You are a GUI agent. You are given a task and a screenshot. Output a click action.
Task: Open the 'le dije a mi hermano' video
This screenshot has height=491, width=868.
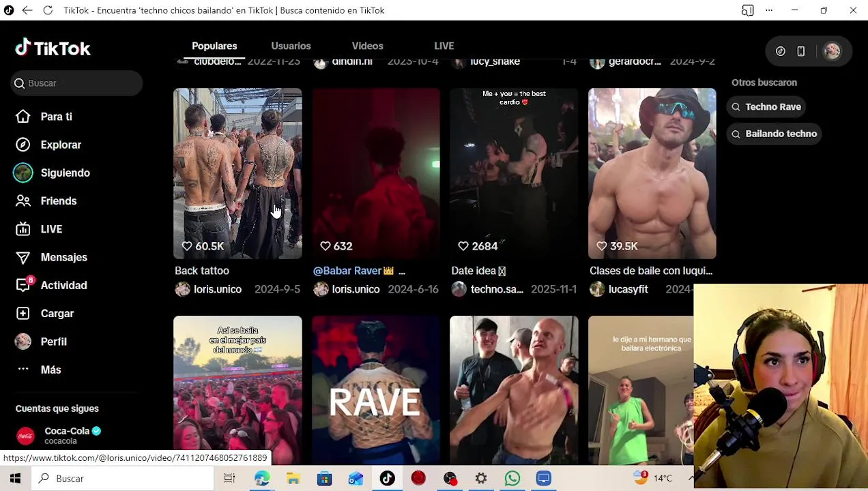pyautogui.click(x=641, y=390)
